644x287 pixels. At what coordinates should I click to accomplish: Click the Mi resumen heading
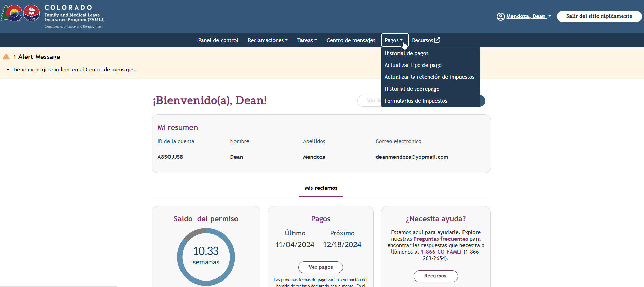(x=178, y=128)
